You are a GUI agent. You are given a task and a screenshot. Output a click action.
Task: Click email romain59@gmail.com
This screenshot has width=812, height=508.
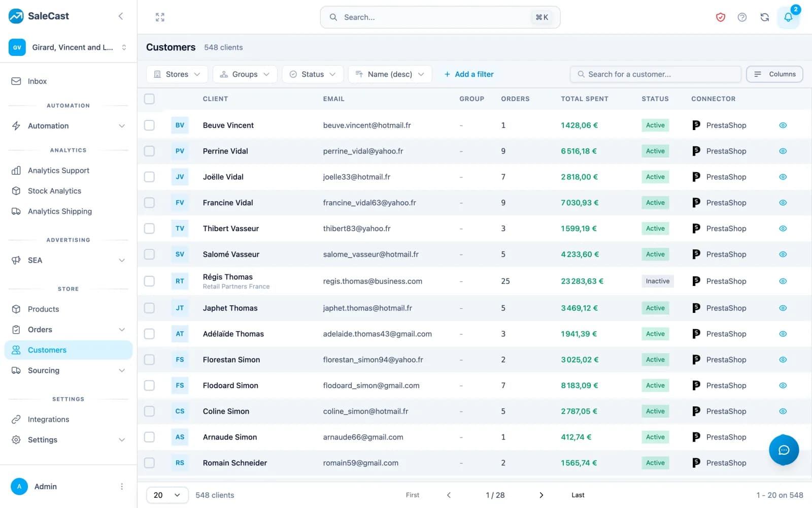pos(360,463)
